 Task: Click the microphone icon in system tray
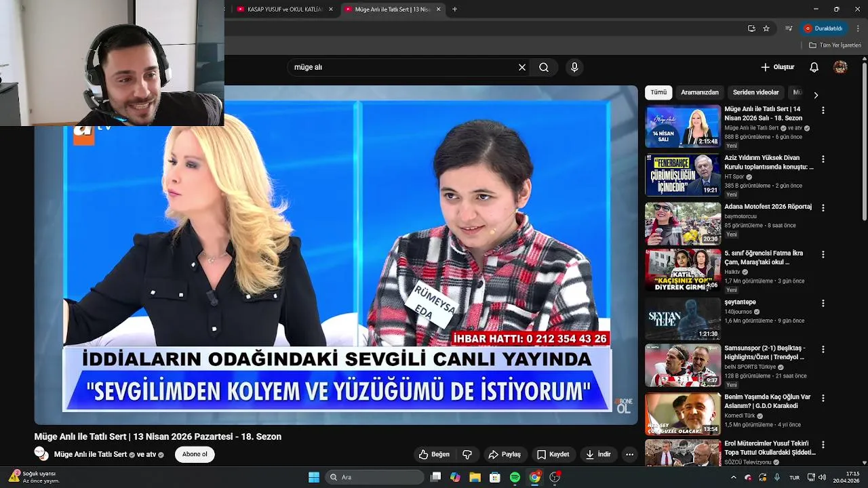[x=777, y=477]
